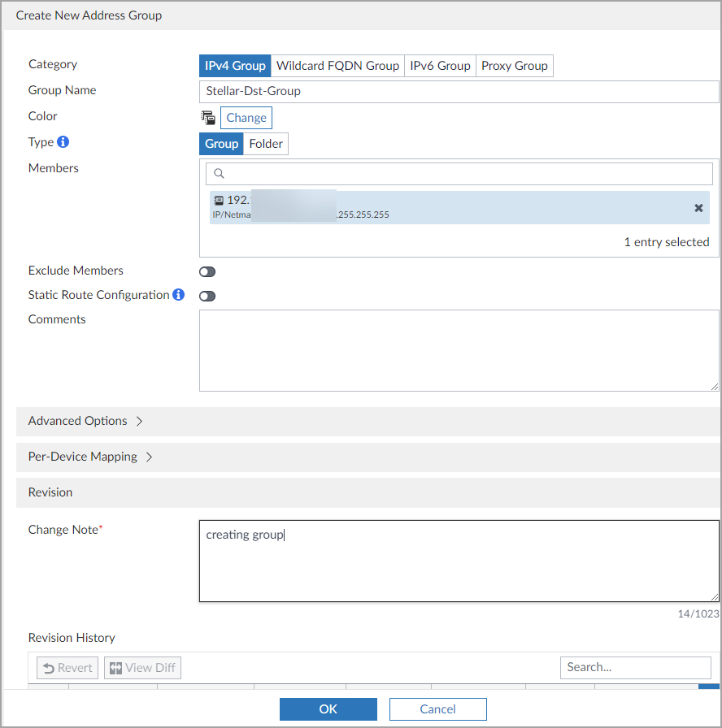Enable the Exclude Members toggle

[x=207, y=272]
